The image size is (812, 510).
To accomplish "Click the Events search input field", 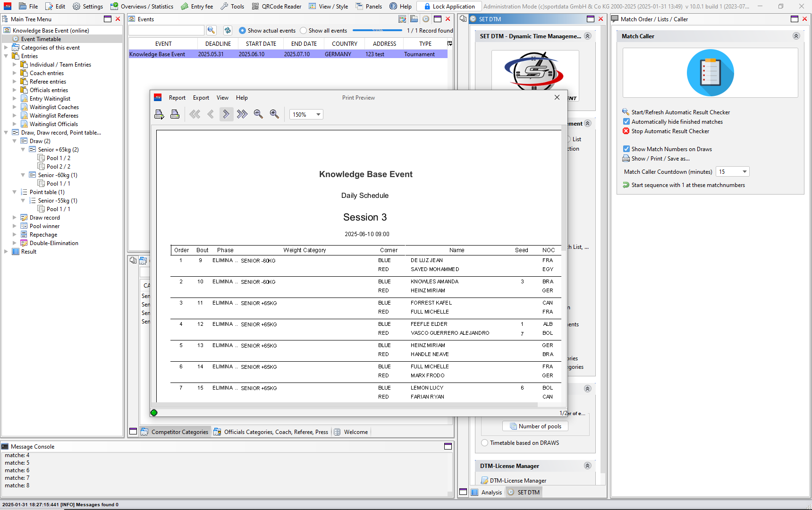I will coord(166,30).
